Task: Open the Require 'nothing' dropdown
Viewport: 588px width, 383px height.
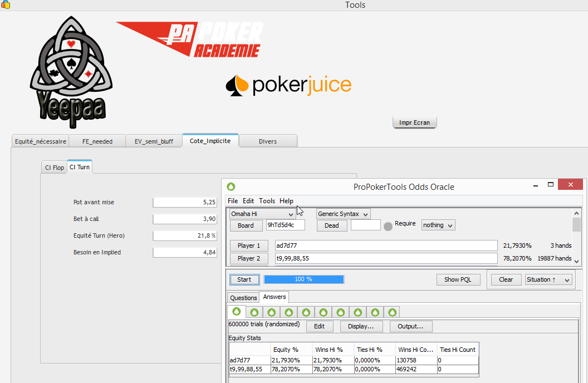Action: click(x=438, y=225)
